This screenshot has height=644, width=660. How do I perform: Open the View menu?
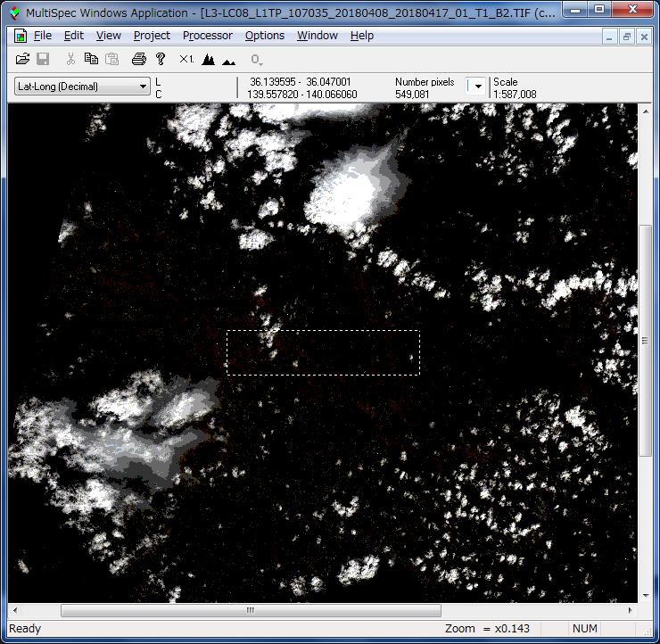(x=109, y=36)
